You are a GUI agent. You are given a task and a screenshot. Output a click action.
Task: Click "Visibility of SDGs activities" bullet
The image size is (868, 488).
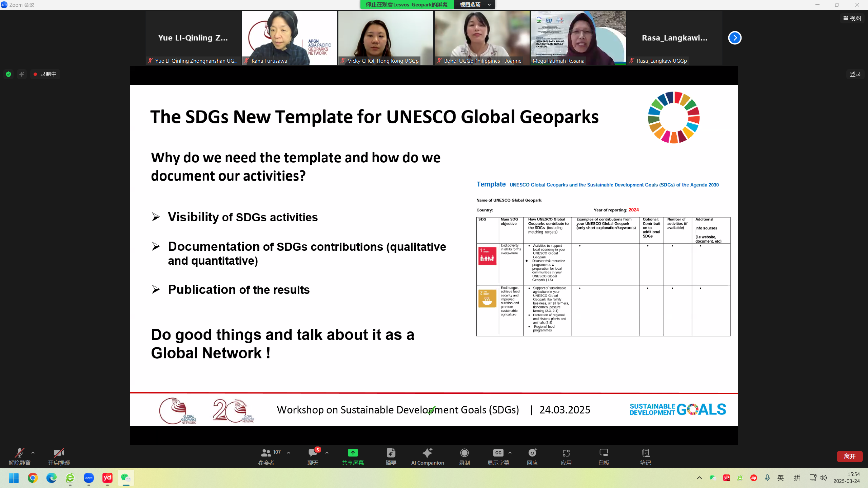(243, 217)
